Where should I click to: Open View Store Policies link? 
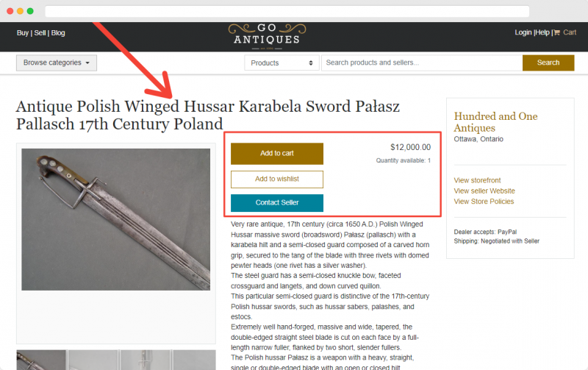pos(484,202)
